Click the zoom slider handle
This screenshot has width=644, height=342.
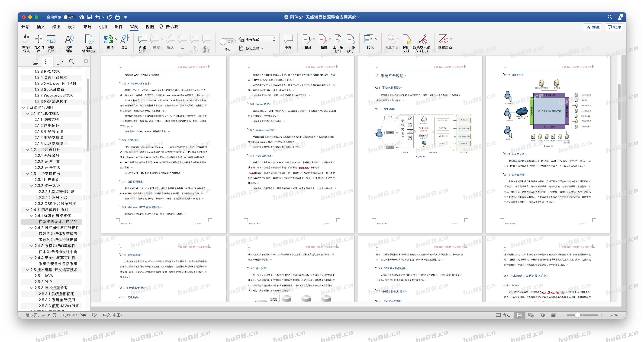coord(577,315)
